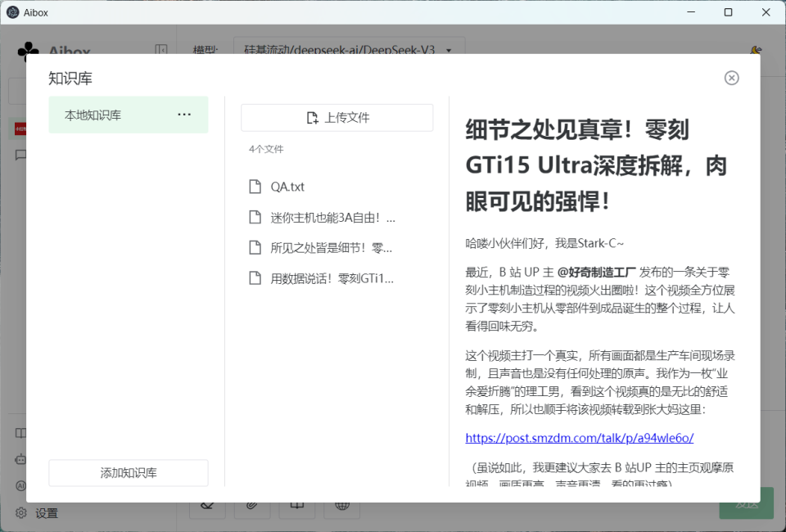786x532 pixels.
Task: Click the Aibox clover logo
Action: (28, 50)
